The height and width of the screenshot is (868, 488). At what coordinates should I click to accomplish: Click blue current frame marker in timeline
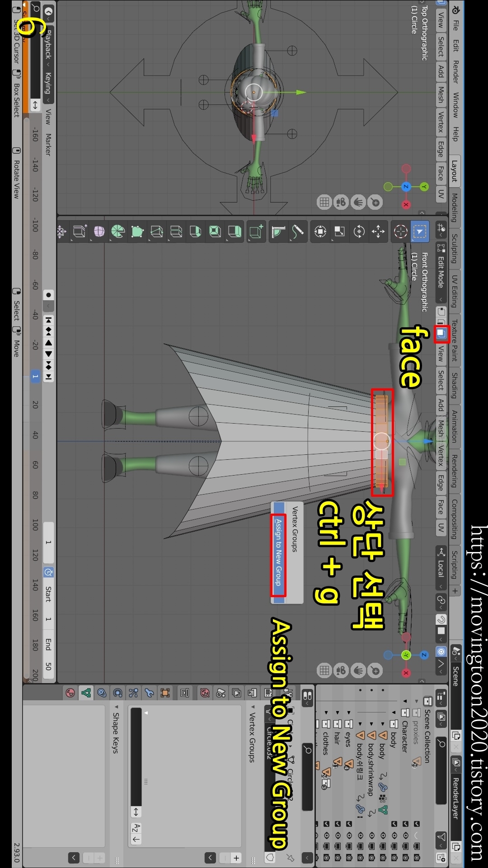click(35, 376)
